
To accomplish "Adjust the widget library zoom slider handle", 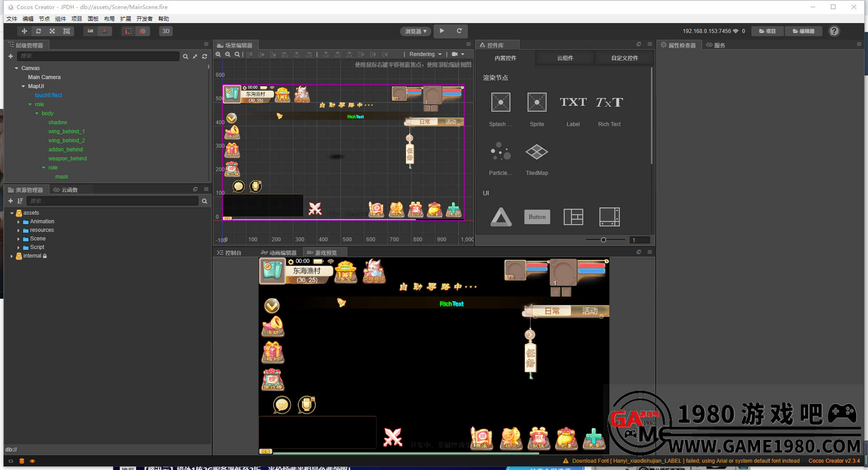I will tap(603, 240).
